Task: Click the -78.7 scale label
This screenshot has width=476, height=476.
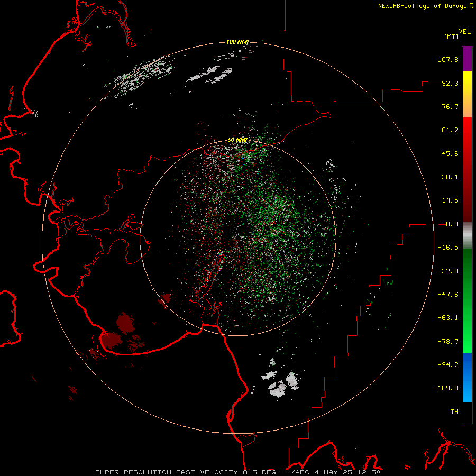Action: 448,342
